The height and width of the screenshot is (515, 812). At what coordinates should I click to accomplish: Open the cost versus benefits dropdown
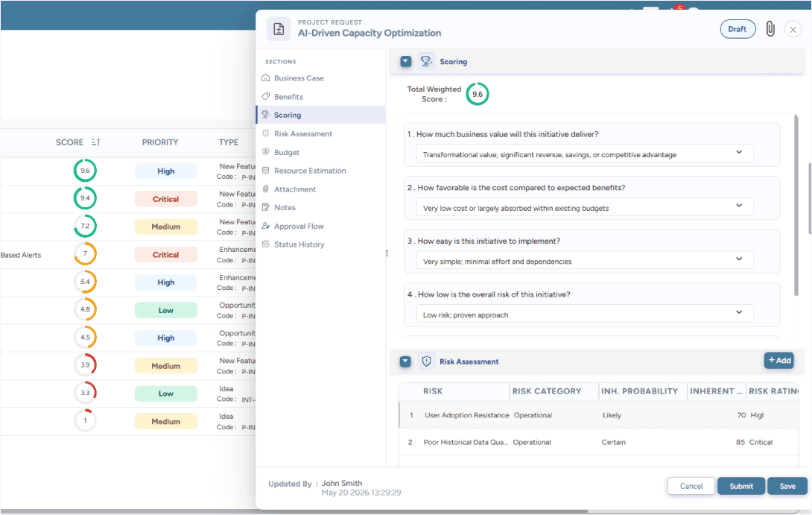[x=585, y=208]
